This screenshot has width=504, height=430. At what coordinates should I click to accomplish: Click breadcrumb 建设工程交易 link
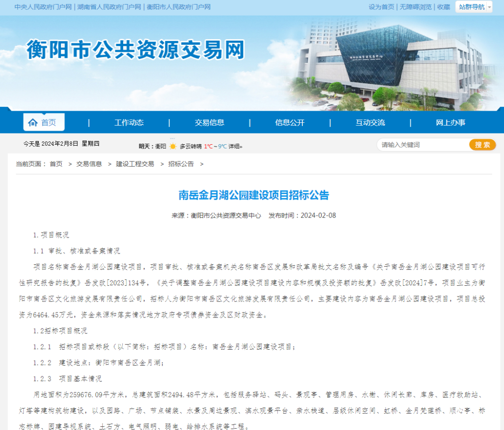135,164
